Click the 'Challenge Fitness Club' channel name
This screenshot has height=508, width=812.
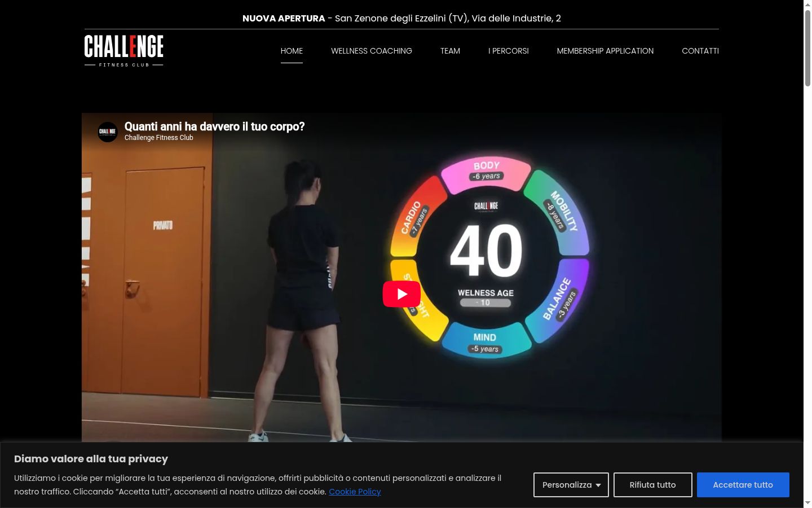coord(159,138)
